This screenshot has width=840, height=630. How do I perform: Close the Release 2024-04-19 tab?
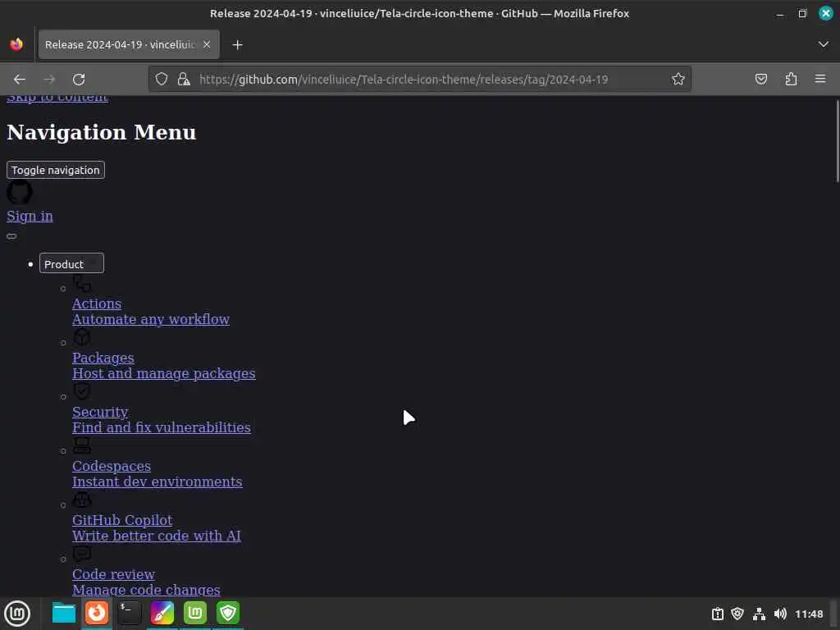[207, 44]
